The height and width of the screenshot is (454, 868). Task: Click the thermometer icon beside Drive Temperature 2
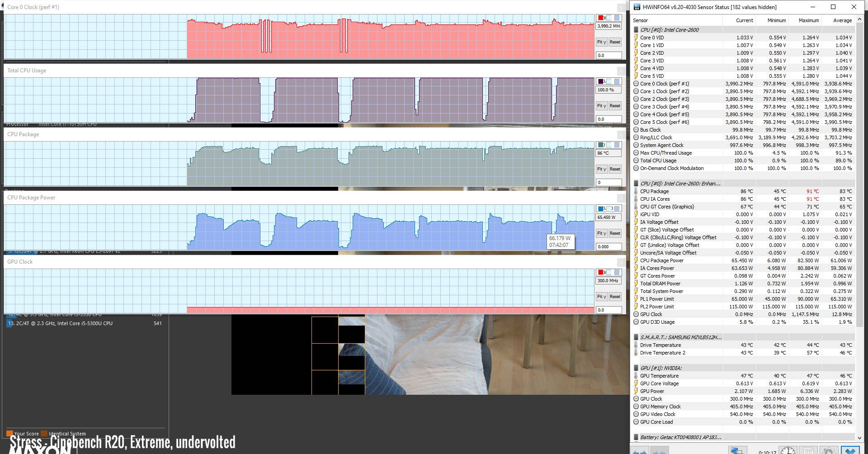pyautogui.click(x=636, y=353)
